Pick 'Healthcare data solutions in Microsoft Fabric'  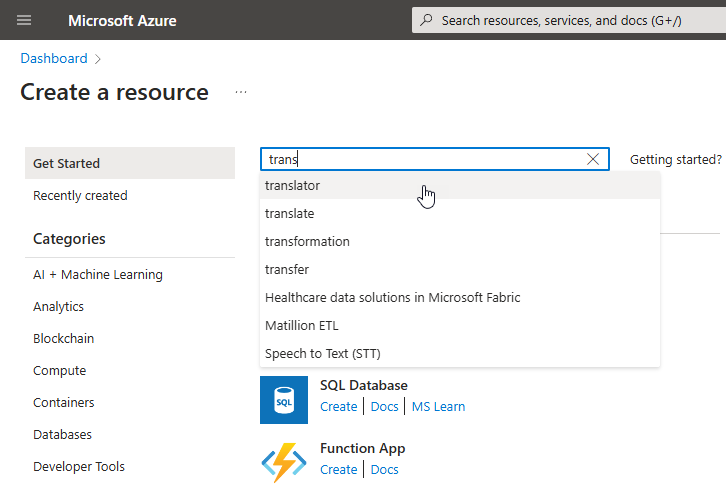(x=392, y=297)
